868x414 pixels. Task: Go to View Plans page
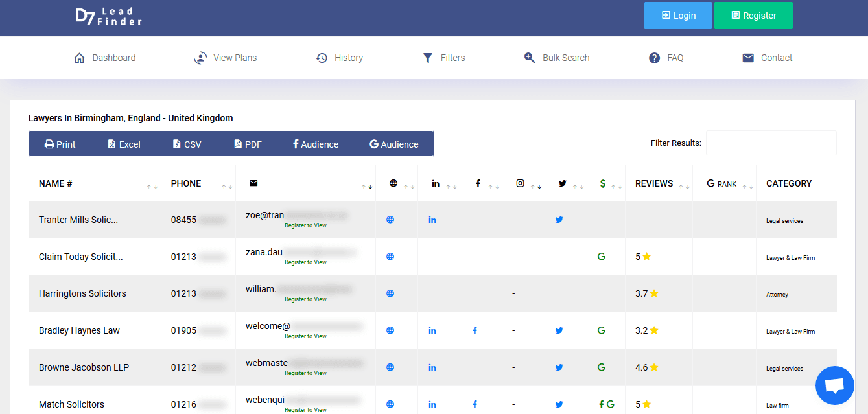(226, 58)
